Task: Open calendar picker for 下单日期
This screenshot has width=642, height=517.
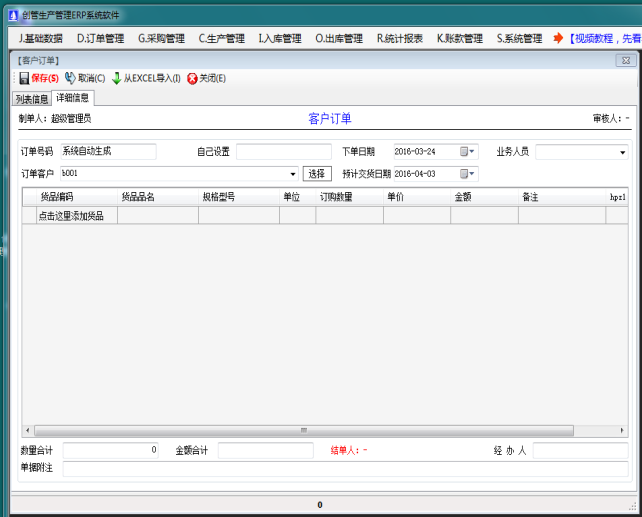Action: pyautogui.click(x=467, y=152)
